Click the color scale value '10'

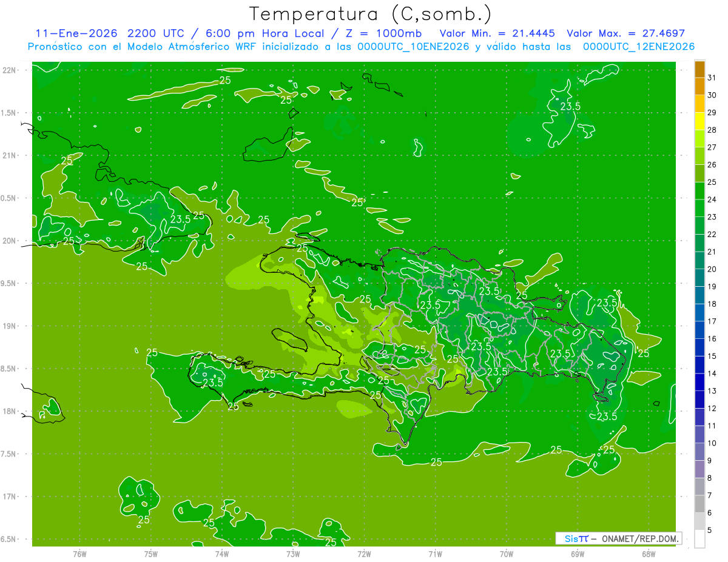[x=712, y=443]
